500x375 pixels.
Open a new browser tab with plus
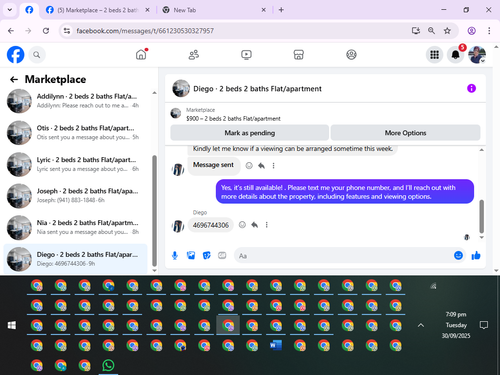(281, 10)
